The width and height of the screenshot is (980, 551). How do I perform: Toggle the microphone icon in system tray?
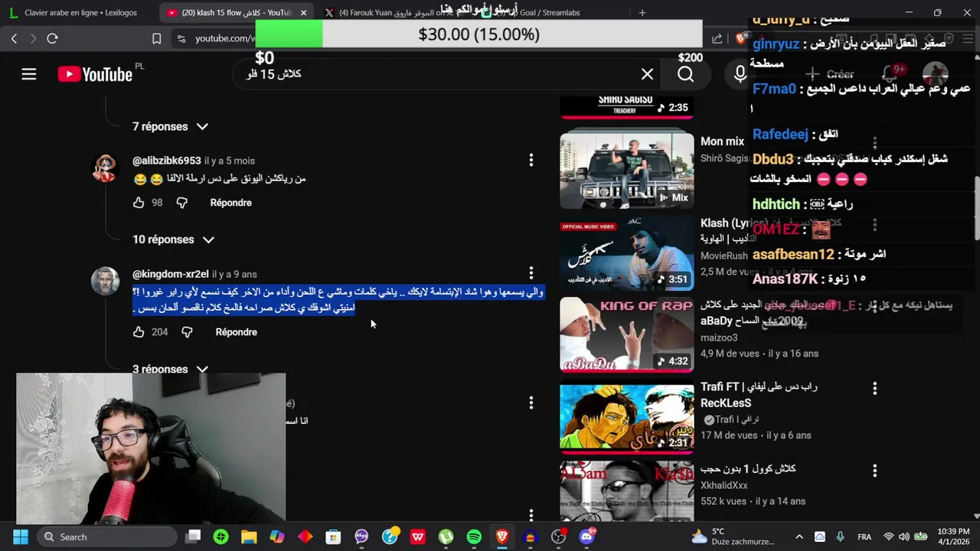tap(840, 536)
